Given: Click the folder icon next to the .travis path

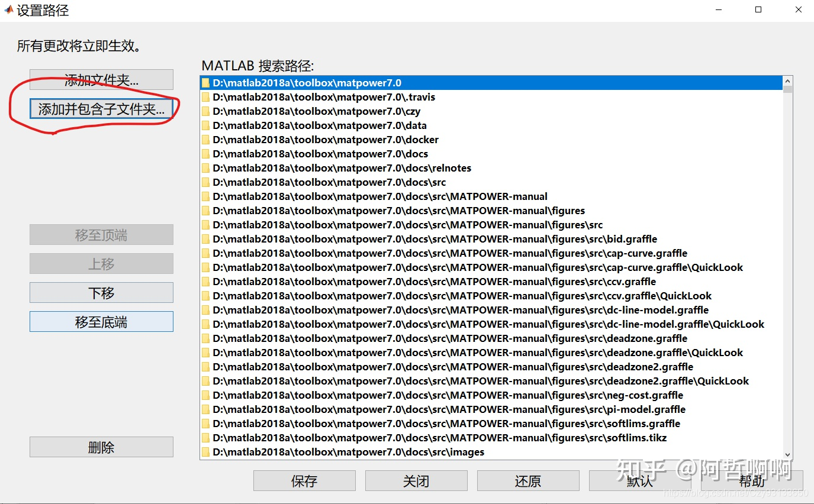Looking at the screenshot, I should point(205,96).
